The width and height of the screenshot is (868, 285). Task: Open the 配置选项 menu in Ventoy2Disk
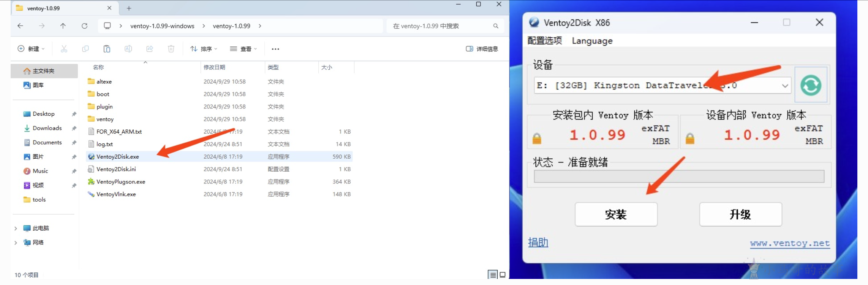click(x=545, y=40)
